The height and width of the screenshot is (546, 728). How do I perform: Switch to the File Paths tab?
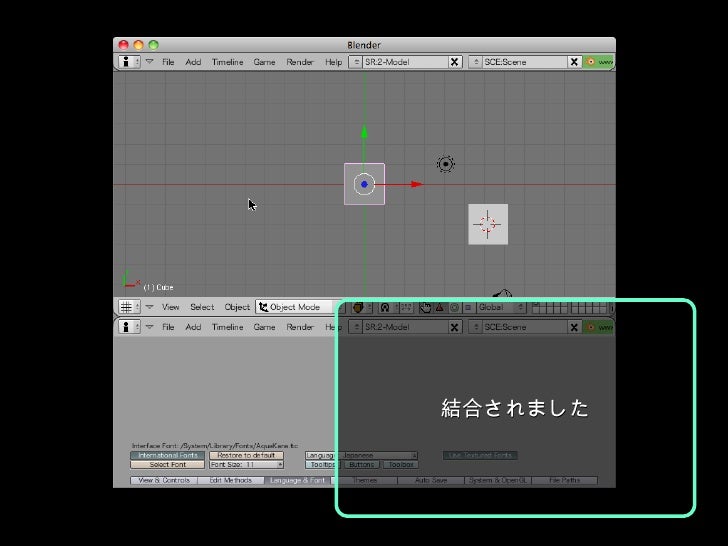(565, 480)
